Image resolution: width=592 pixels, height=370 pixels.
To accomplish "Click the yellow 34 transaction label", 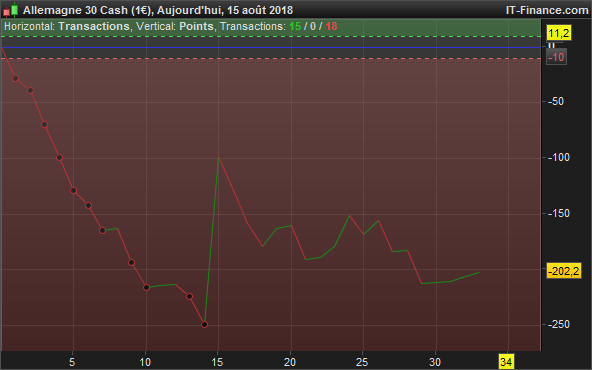I will coord(506,362).
